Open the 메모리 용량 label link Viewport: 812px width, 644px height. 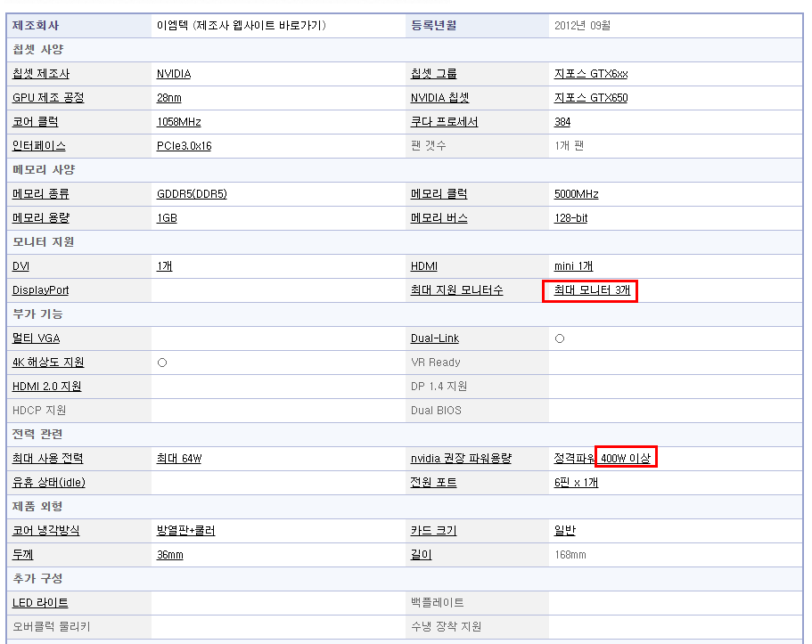[x=41, y=218]
